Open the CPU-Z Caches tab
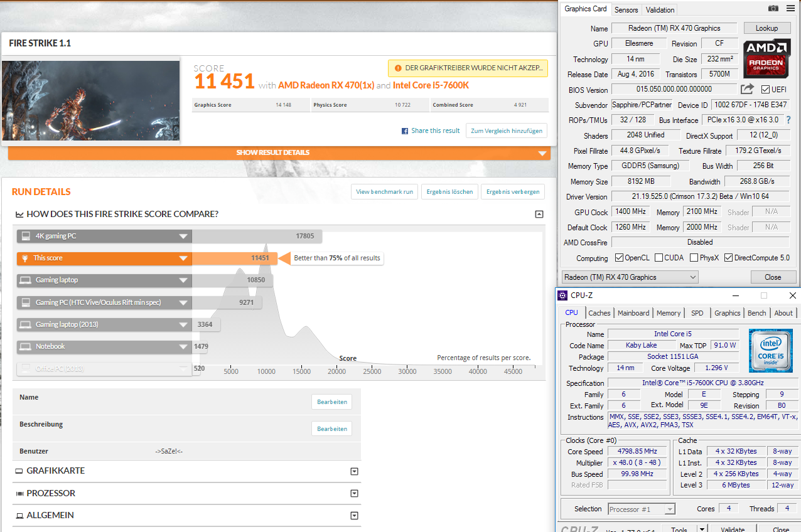This screenshot has width=801, height=532. coord(599,313)
